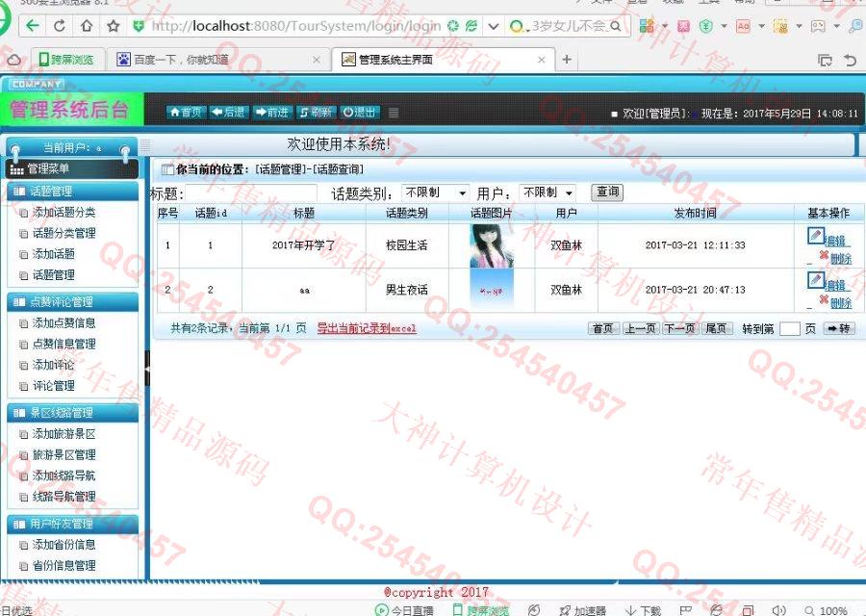Click the 退出 logout button
The height and width of the screenshot is (616, 866).
[x=360, y=113]
